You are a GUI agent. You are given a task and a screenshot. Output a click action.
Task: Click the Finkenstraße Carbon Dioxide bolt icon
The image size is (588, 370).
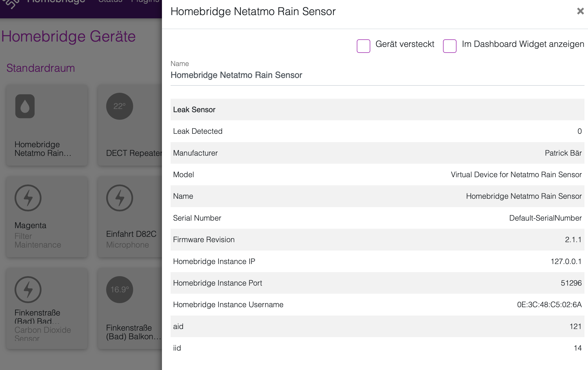point(28,290)
